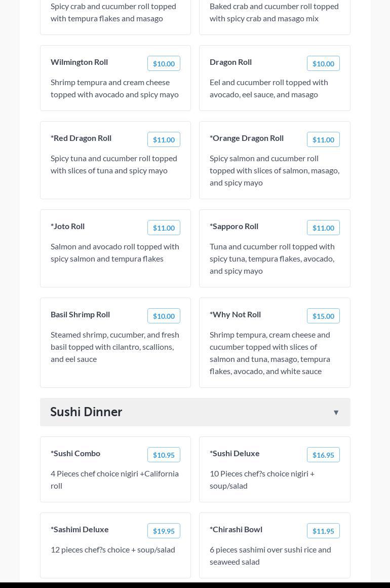Click the Sapporo Roll $11.00 price tag
The height and width of the screenshot is (588, 390).
point(323,228)
